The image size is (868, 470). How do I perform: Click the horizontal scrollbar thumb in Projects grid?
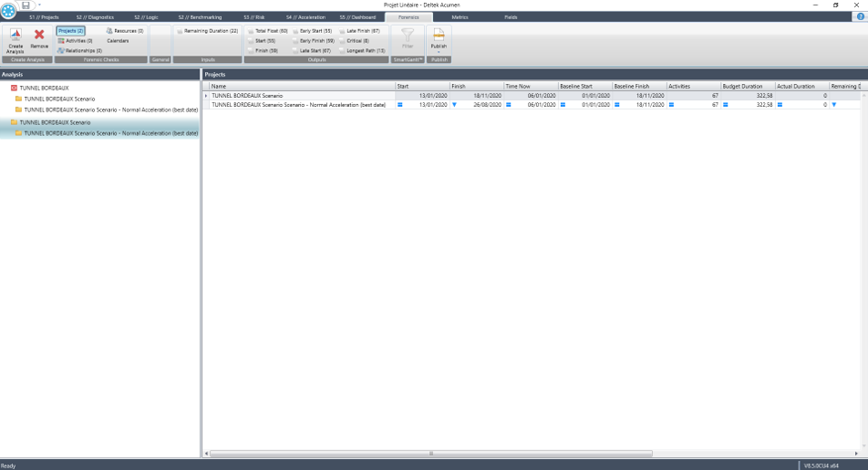pos(430,454)
